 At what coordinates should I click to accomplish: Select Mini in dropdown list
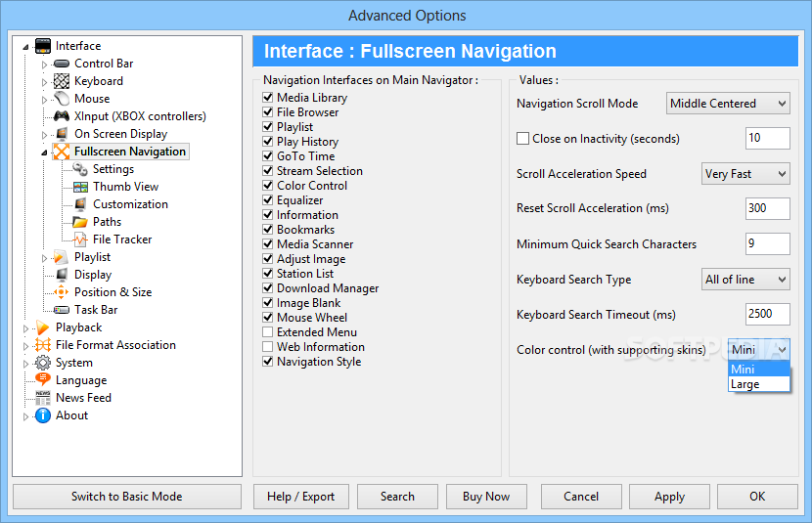click(x=758, y=370)
